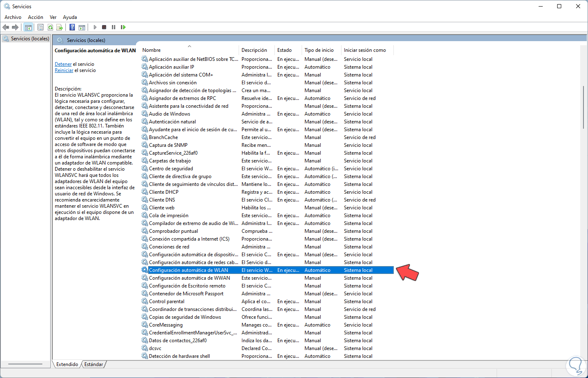Click the gear icon beside Comprobador puntual

point(145,231)
